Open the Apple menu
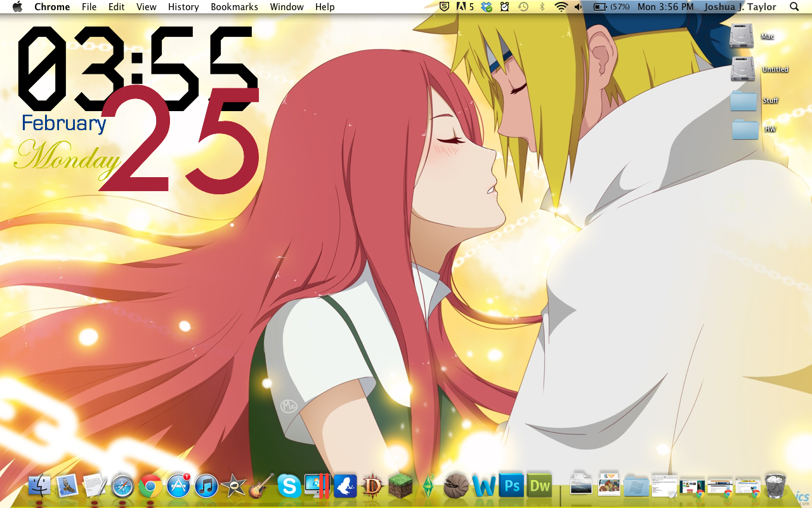The height and width of the screenshot is (508, 812). tap(17, 7)
